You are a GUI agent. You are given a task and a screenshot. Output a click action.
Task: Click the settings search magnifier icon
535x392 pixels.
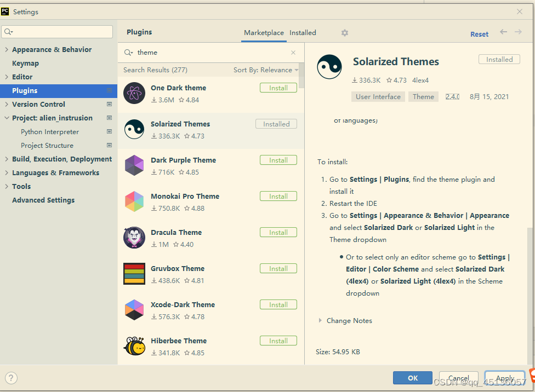point(9,32)
